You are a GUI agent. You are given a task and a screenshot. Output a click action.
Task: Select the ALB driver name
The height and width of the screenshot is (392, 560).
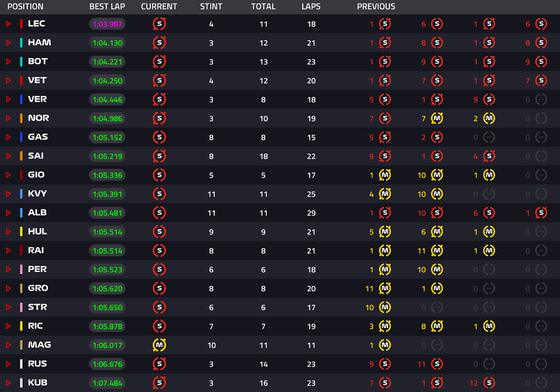pyautogui.click(x=37, y=213)
